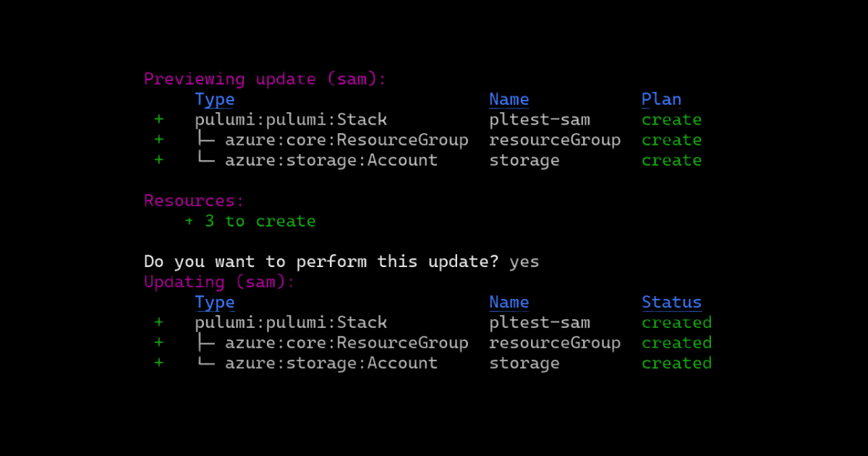Click the "create" plan for resourceGroup
Viewport: 868px width, 456px height.
click(x=671, y=140)
